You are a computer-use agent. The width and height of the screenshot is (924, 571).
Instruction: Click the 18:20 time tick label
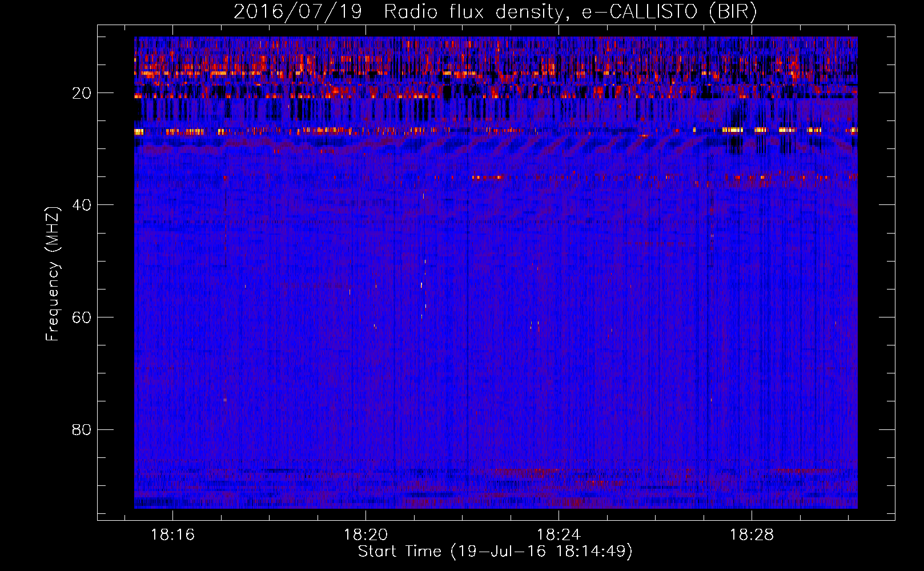click(x=365, y=535)
